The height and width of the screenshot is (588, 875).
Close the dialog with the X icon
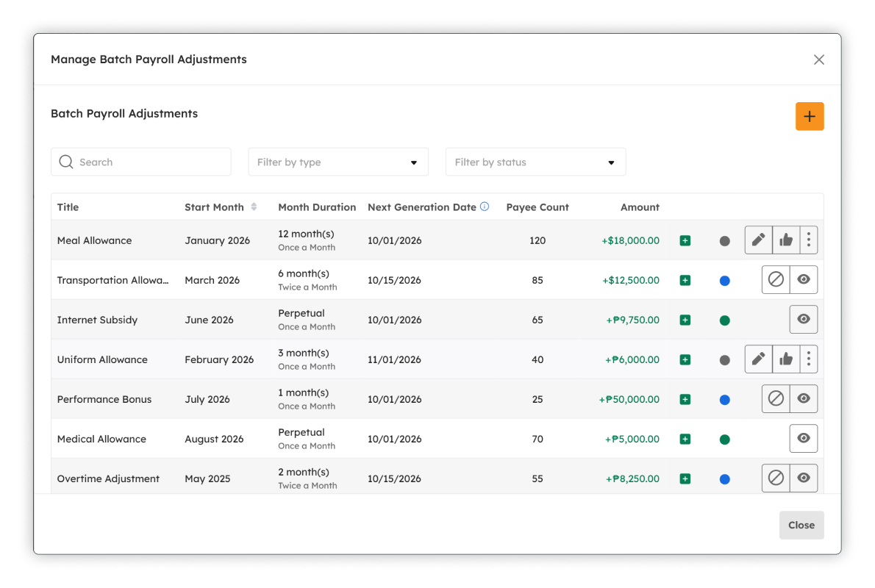click(x=818, y=60)
